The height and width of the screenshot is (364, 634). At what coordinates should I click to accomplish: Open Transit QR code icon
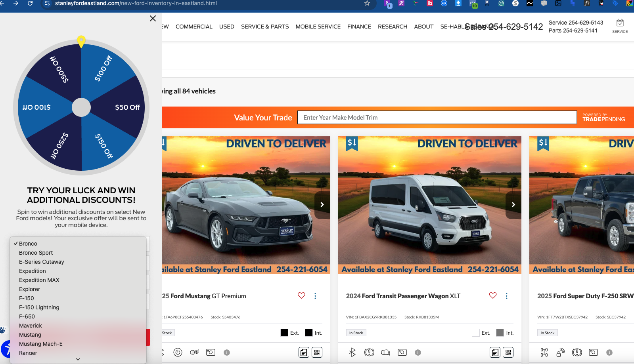pos(508,352)
